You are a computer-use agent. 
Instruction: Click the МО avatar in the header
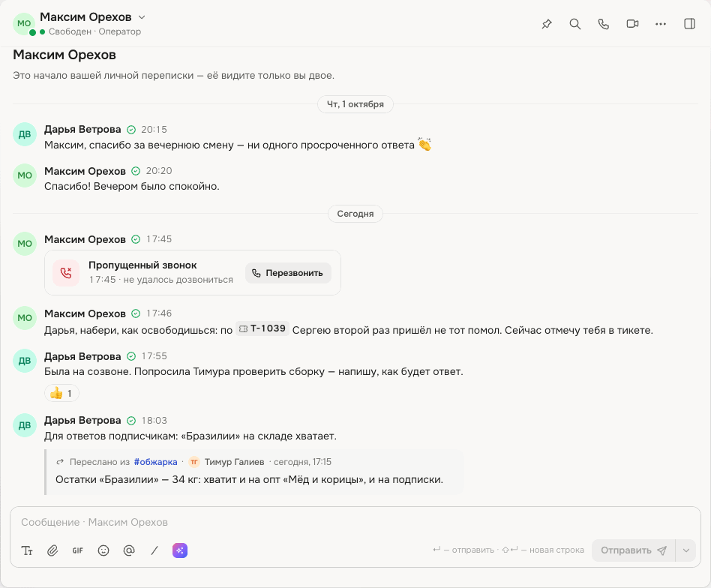(x=24, y=23)
